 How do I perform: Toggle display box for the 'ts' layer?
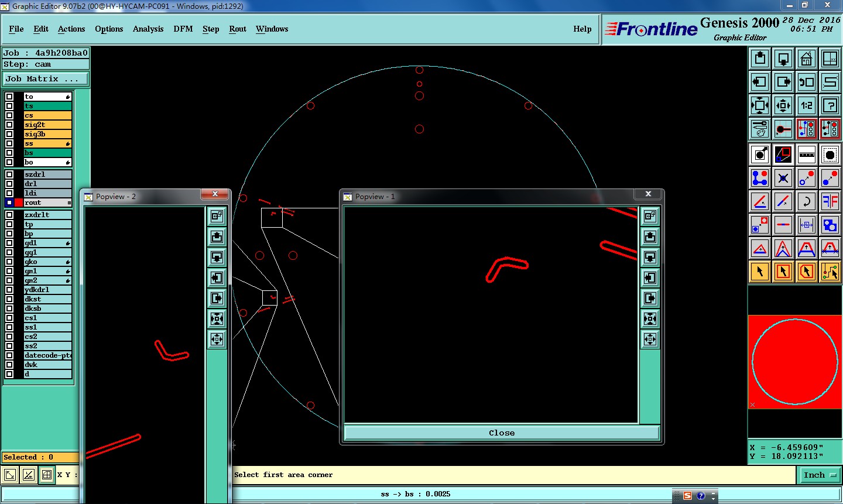(9, 106)
